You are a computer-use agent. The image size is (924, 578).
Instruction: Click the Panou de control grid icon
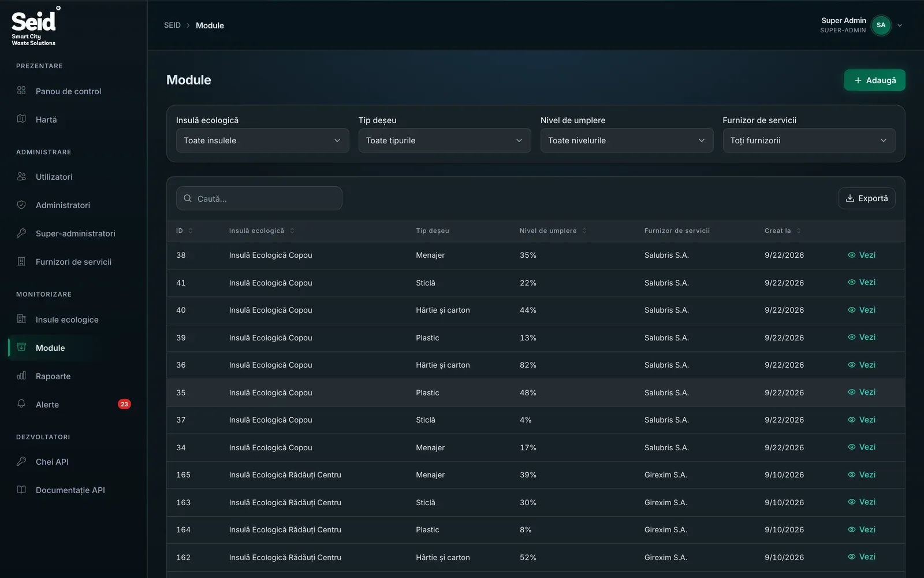(21, 91)
